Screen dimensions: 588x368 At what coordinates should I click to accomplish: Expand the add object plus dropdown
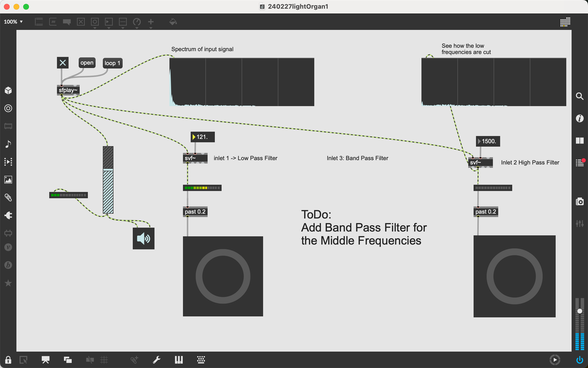pos(151,28)
